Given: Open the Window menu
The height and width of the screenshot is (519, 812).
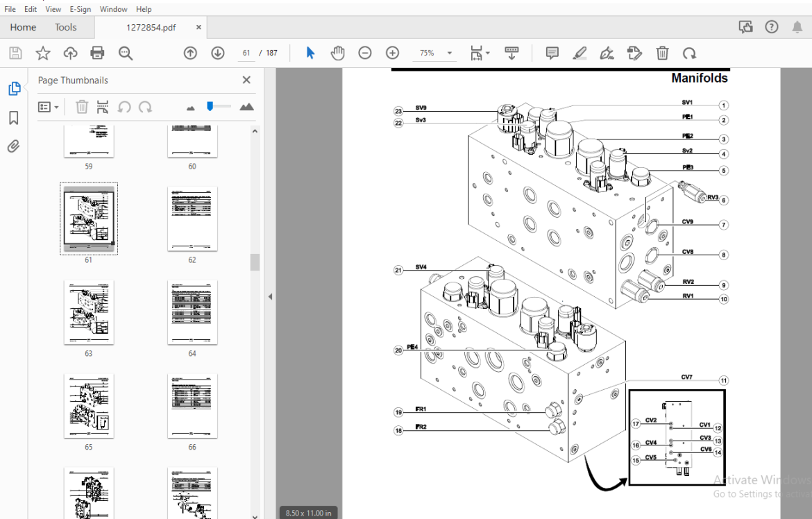Looking at the screenshot, I should (x=113, y=9).
